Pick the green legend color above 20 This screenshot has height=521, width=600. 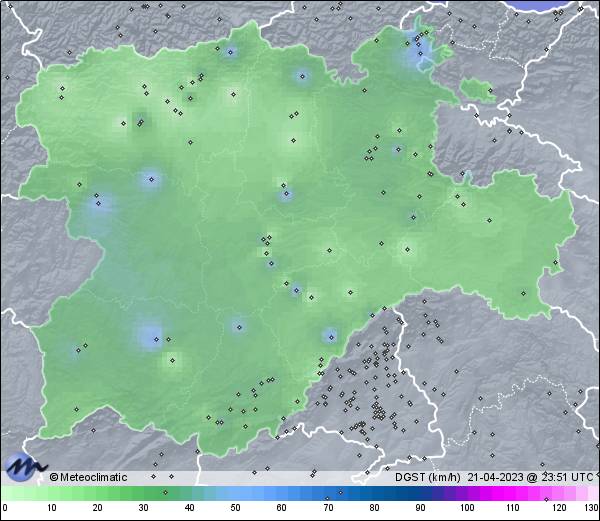pyautogui.click(x=98, y=493)
